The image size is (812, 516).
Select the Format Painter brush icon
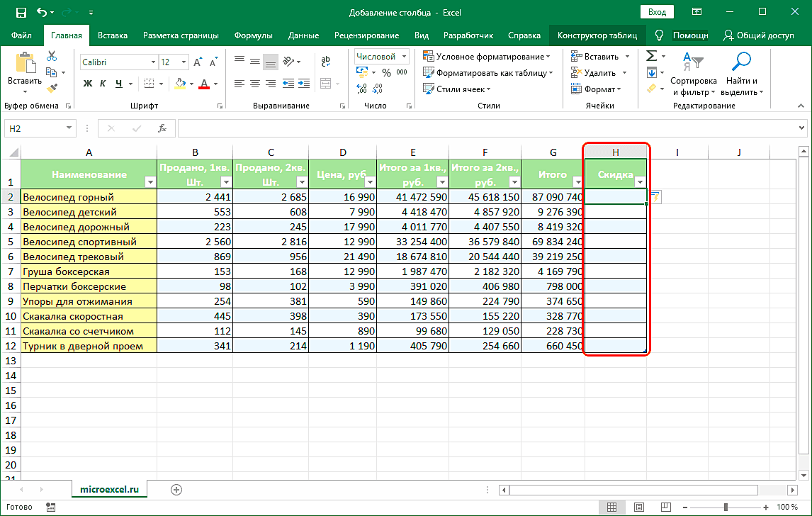click(52, 88)
